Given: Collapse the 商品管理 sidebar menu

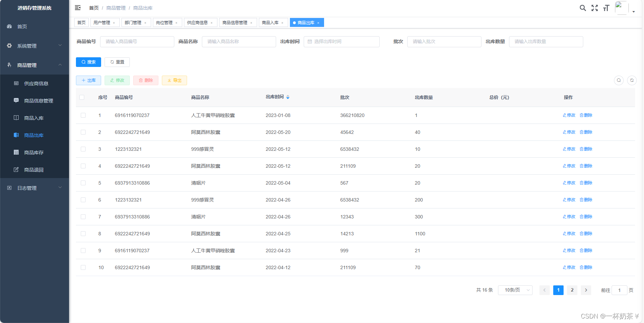Looking at the screenshot, I should point(35,65).
